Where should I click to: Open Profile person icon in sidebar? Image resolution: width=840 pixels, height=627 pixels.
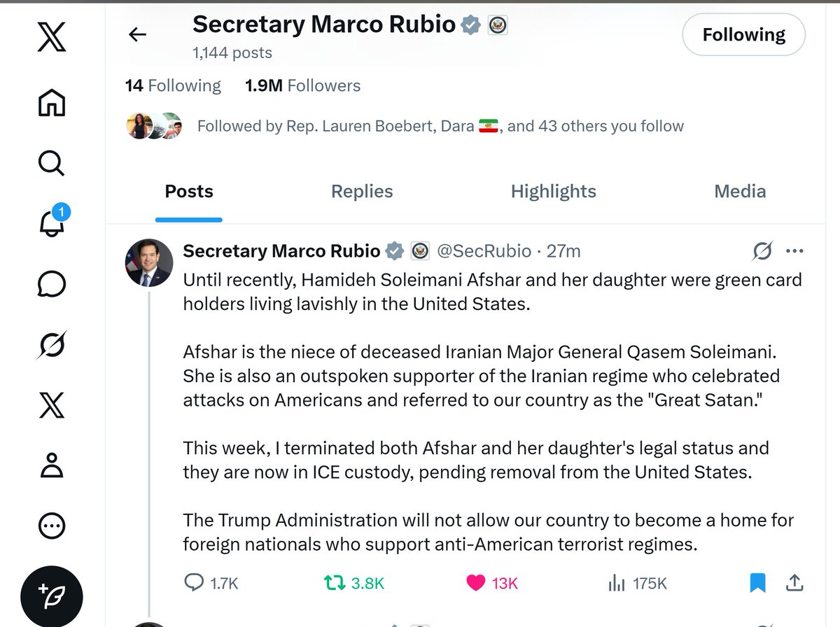click(x=52, y=465)
